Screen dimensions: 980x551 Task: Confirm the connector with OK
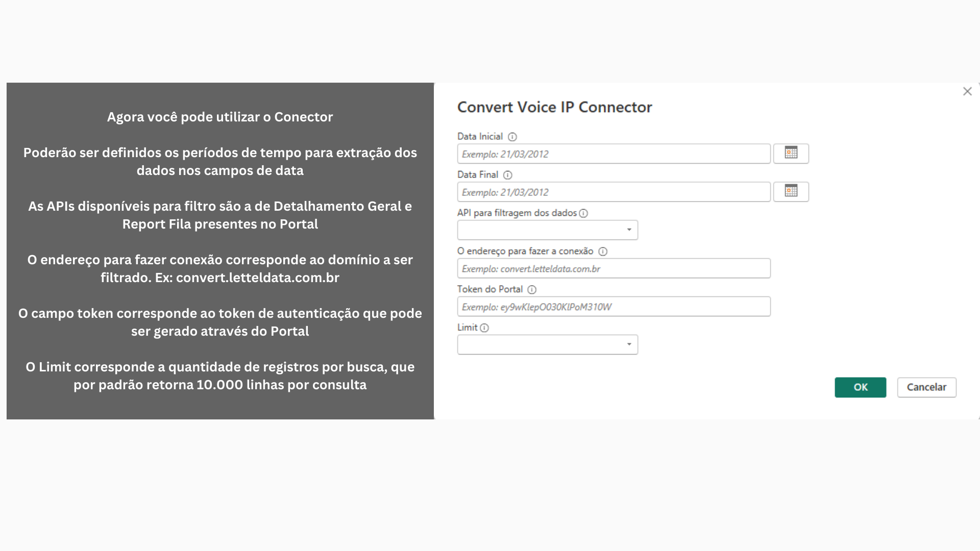(861, 387)
